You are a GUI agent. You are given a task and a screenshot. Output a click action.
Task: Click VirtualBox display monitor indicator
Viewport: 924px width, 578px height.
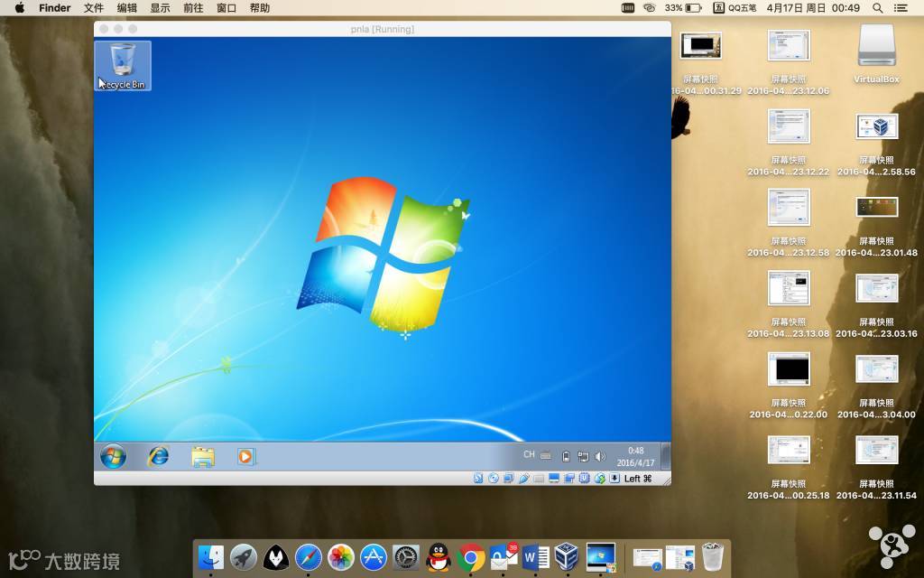tap(554, 479)
